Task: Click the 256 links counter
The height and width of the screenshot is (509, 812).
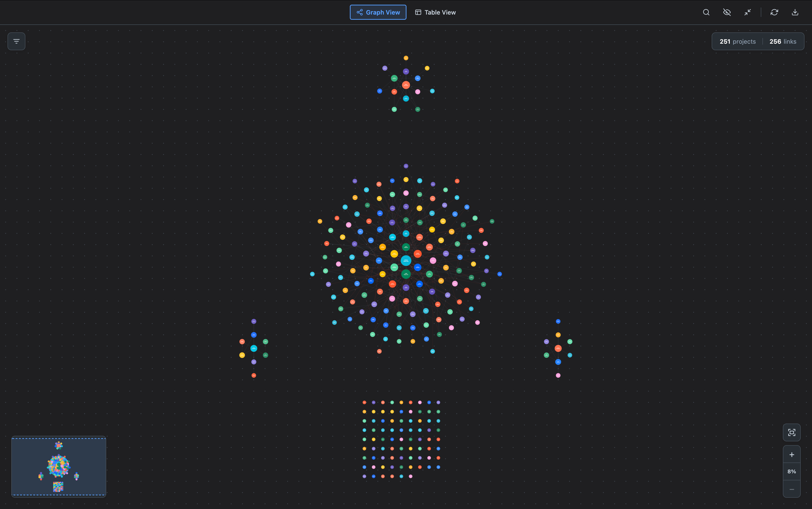Action: (x=783, y=41)
